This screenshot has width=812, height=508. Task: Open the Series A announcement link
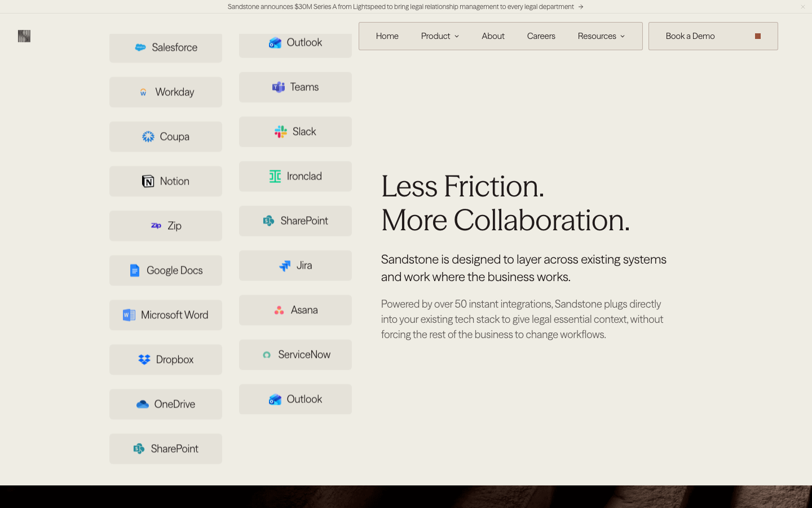coord(405,7)
